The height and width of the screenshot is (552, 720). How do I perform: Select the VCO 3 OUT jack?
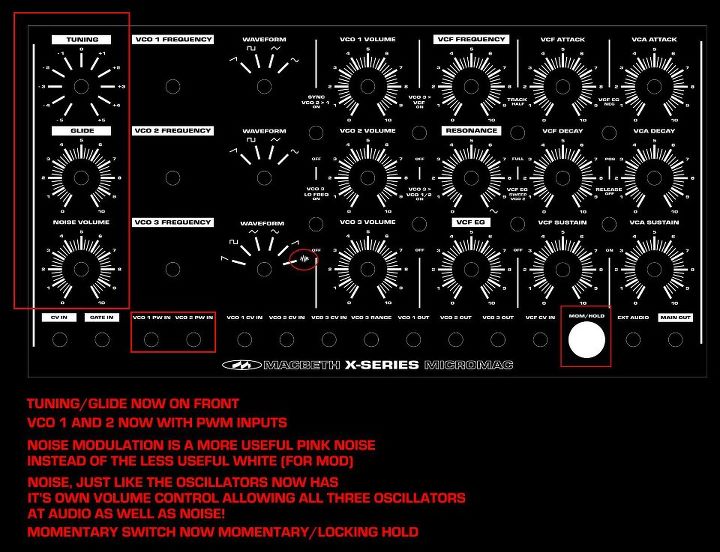pyautogui.click(x=498, y=339)
